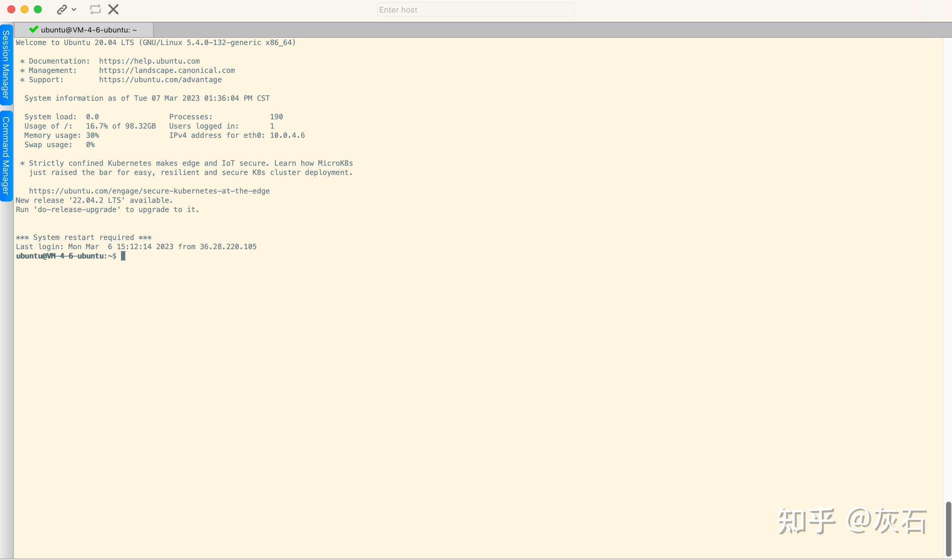Open the dropdown arrow beside the connect icon

pyautogui.click(x=74, y=9)
